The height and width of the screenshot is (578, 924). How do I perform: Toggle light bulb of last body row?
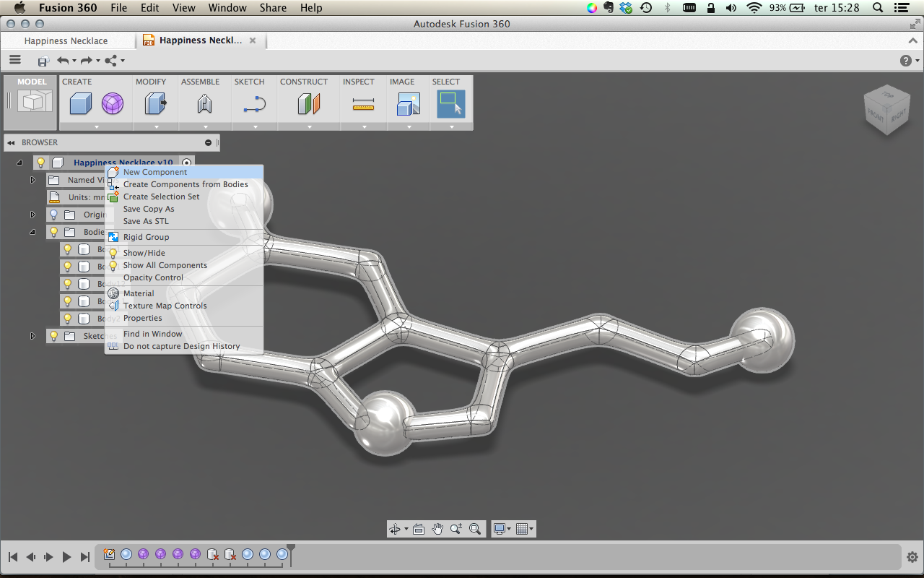point(67,319)
